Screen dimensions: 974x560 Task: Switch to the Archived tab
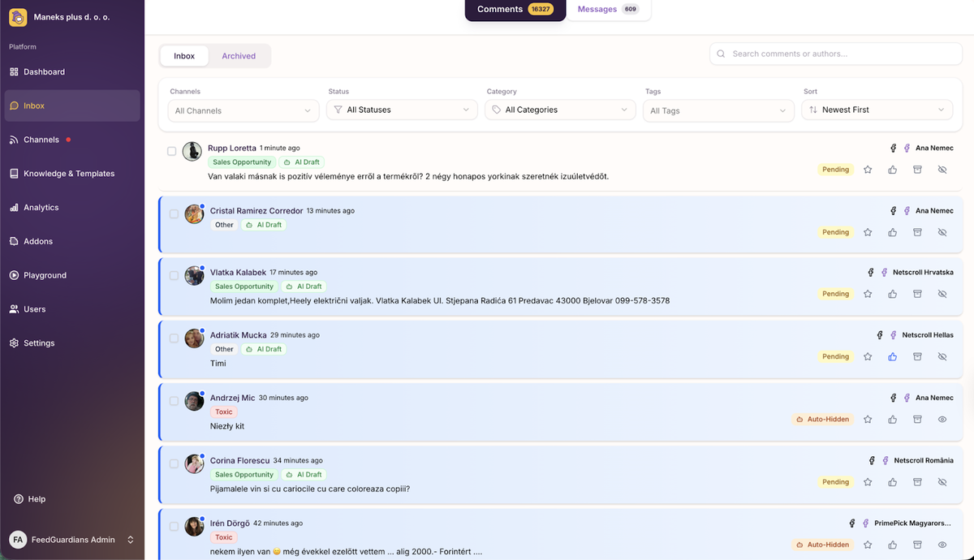point(239,55)
